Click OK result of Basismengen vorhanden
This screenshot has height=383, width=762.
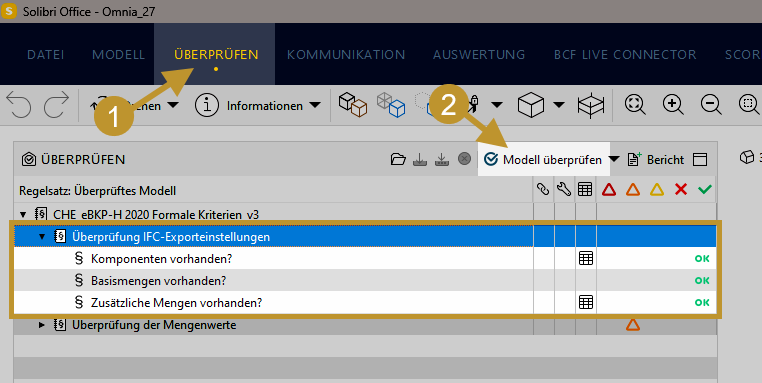pyautogui.click(x=702, y=280)
